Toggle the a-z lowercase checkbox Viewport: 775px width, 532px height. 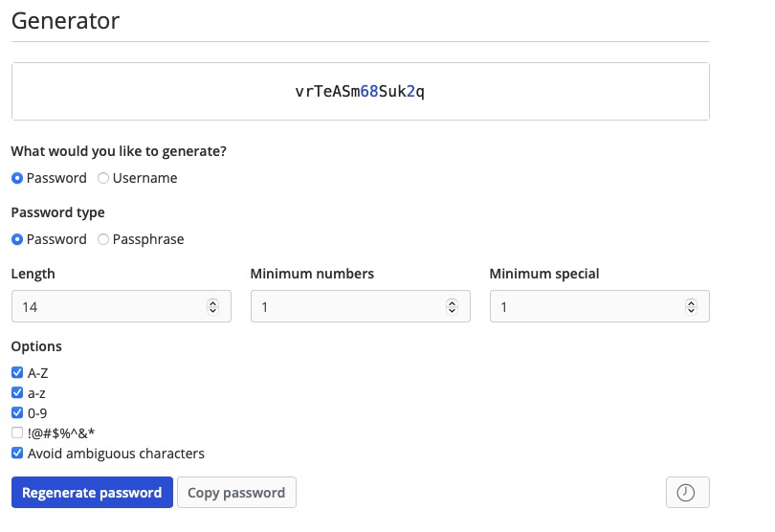[x=17, y=392]
